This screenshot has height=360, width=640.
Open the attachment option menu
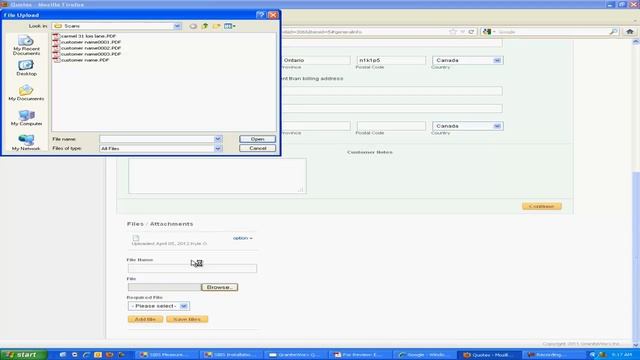(x=242, y=238)
